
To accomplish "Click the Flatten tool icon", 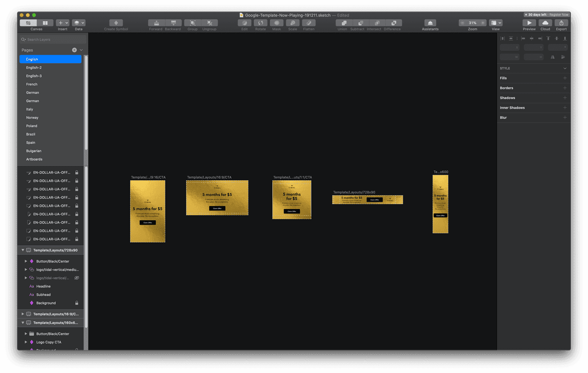I will [309, 23].
